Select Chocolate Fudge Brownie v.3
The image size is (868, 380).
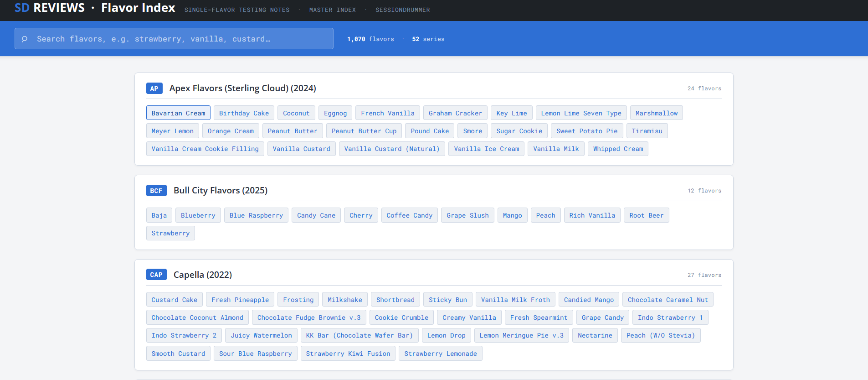(x=308, y=318)
